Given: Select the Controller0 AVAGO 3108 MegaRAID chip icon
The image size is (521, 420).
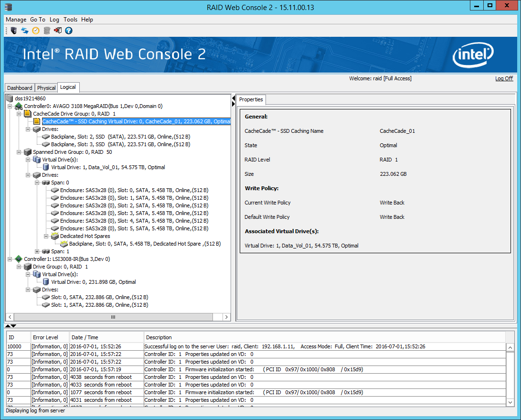Looking at the screenshot, I should tap(19, 106).
